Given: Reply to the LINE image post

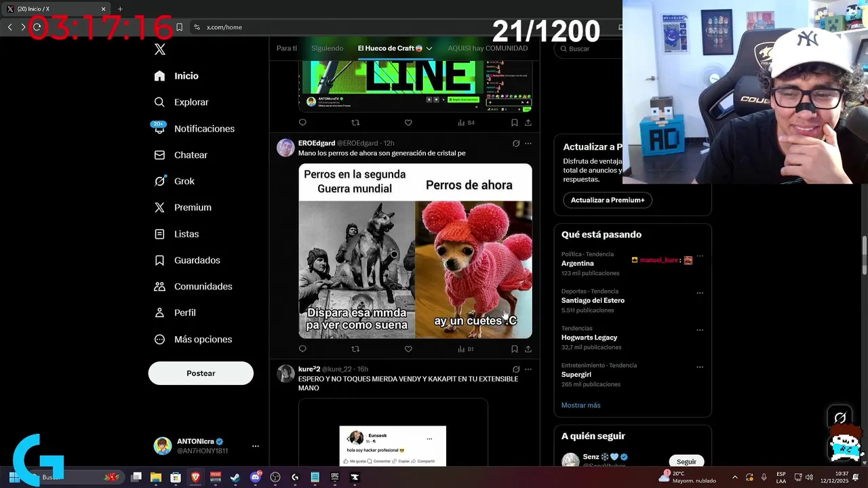Looking at the screenshot, I should pos(302,123).
